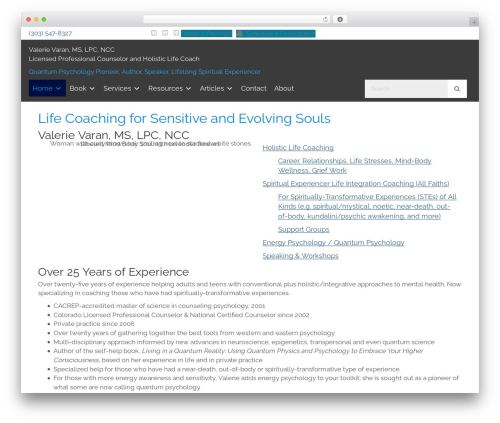Image resolution: width=500 pixels, height=423 pixels.
Task: Click Schedule a Consultation button
Action: 276,33
